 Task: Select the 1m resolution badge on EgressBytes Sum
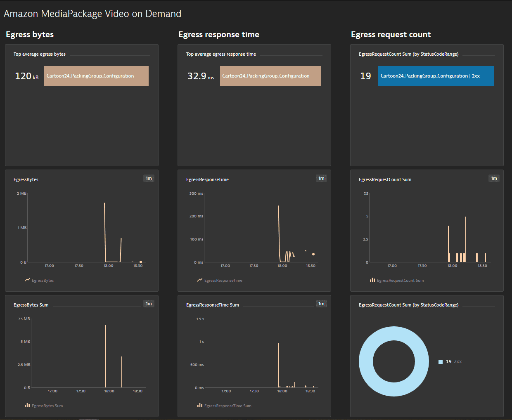tap(149, 304)
